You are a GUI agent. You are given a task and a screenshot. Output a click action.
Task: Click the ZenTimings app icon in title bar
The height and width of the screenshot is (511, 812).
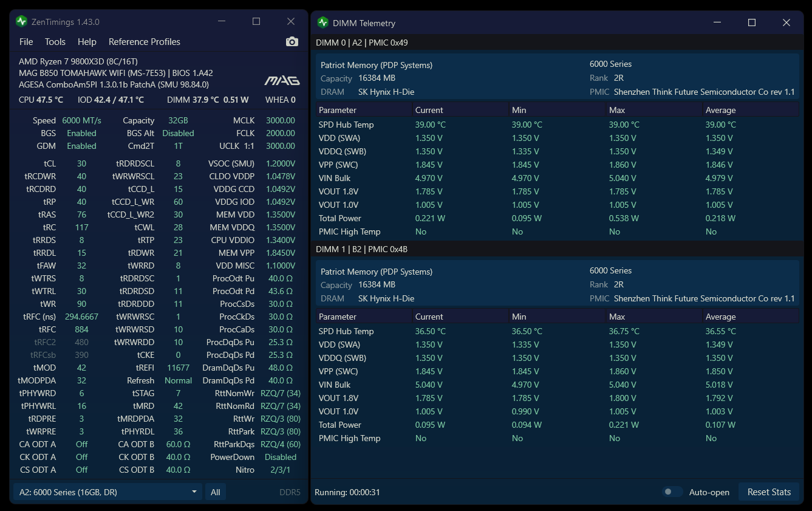click(x=21, y=22)
